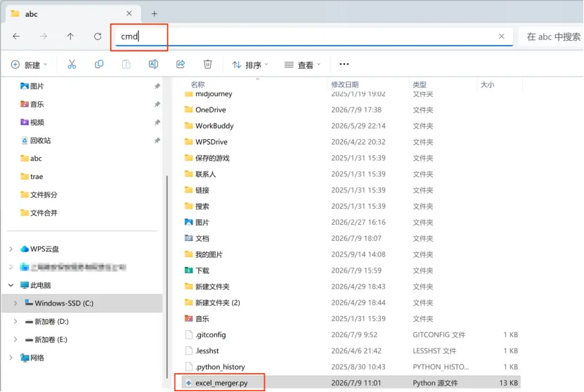The image size is (584, 392).
Task: Select the OneDrive folder
Action: (205, 110)
